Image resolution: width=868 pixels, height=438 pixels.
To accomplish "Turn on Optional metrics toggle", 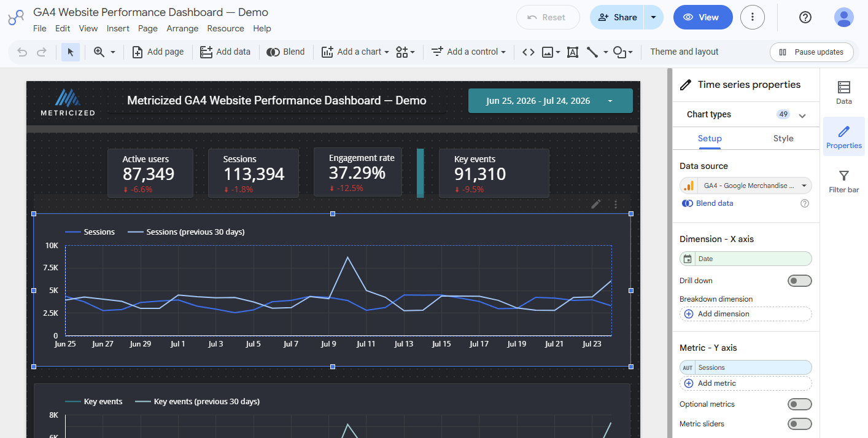I will [x=800, y=404].
